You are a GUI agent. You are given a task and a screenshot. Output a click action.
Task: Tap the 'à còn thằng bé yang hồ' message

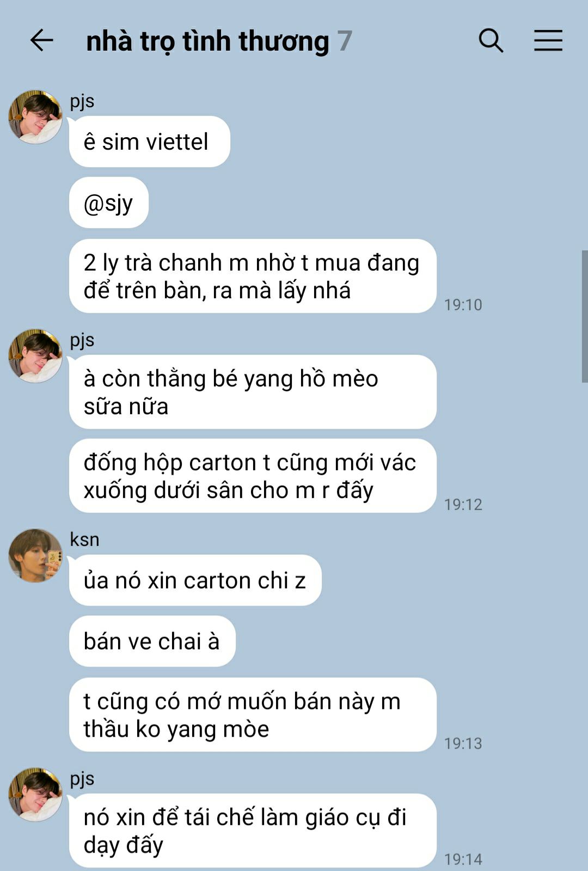click(253, 392)
